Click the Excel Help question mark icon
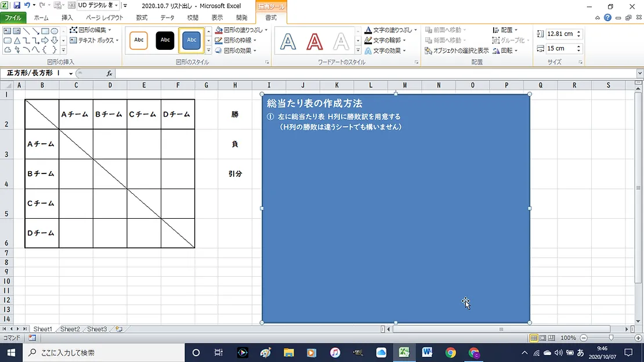Viewport: 644px width, 362px height. (607, 17)
